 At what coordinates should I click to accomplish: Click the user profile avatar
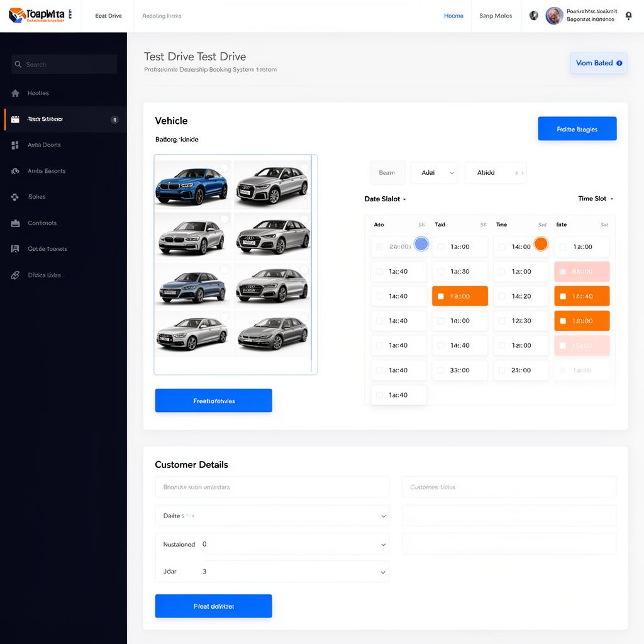point(554,16)
